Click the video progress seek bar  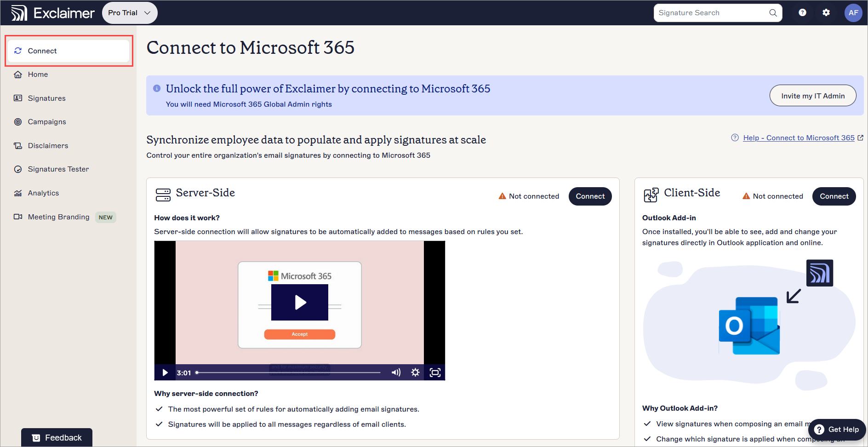[289, 372]
